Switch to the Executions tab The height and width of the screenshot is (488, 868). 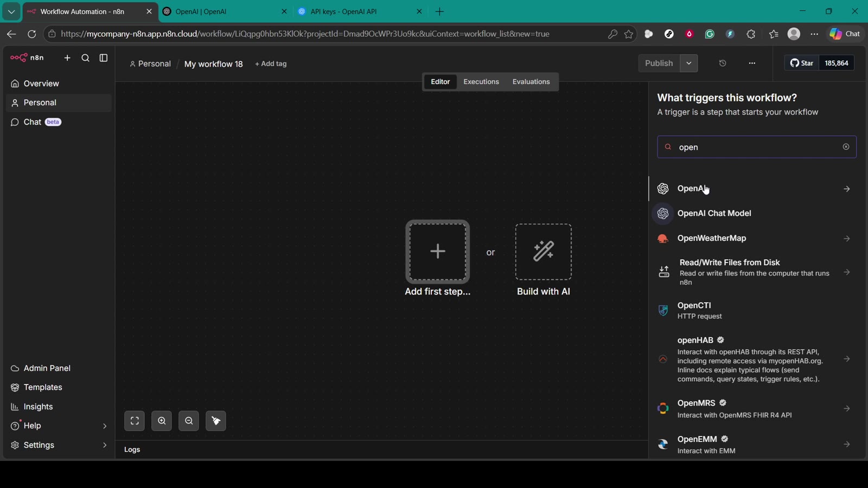[x=481, y=82]
